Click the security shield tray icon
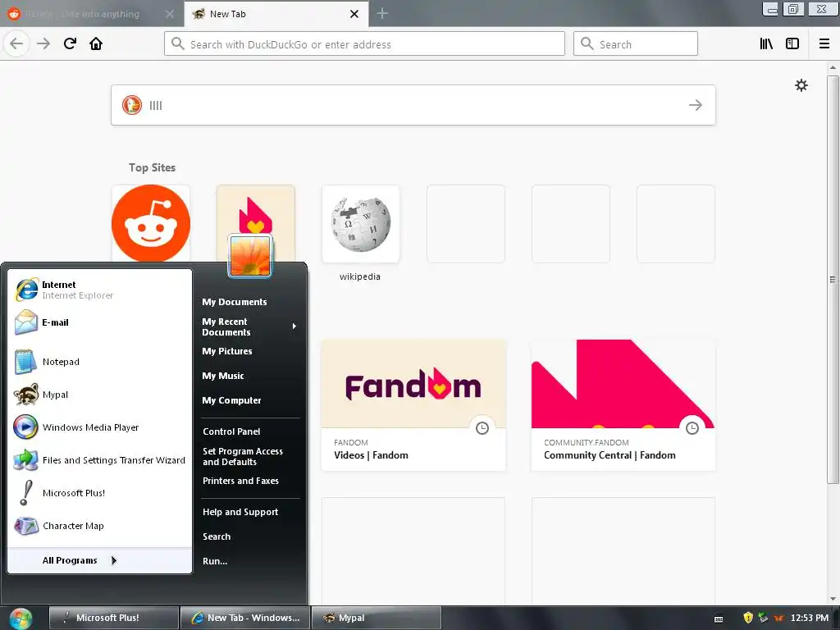This screenshot has height=630, width=840. (x=748, y=618)
